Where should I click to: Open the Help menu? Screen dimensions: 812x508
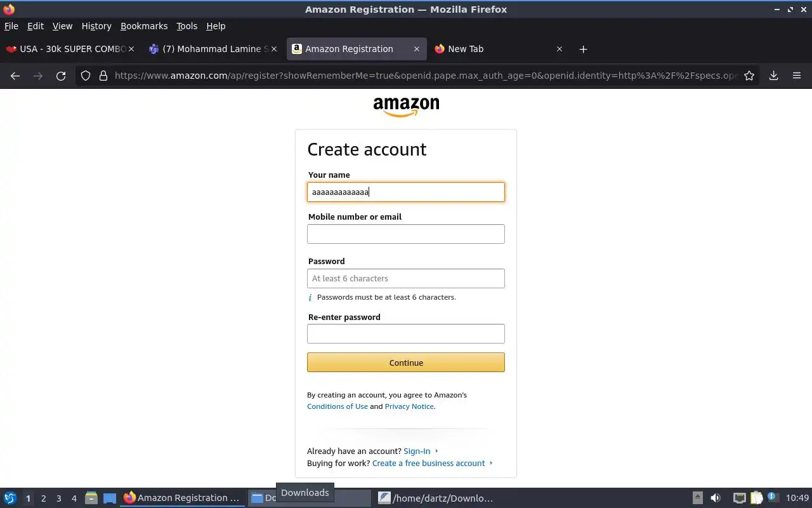click(216, 26)
